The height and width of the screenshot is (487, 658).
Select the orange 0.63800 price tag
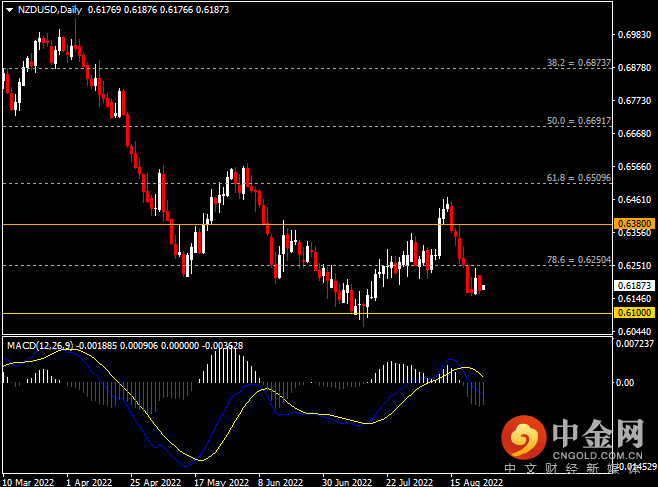tap(634, 224)
